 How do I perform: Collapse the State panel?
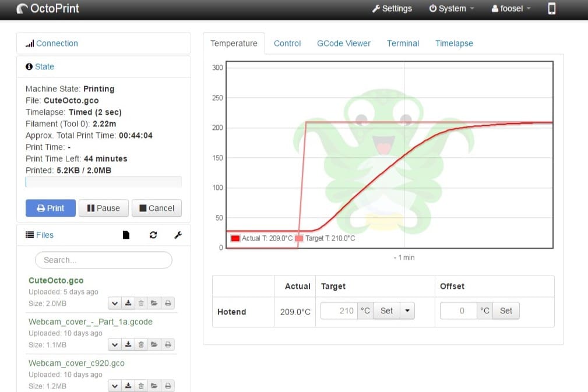[44, 67]
